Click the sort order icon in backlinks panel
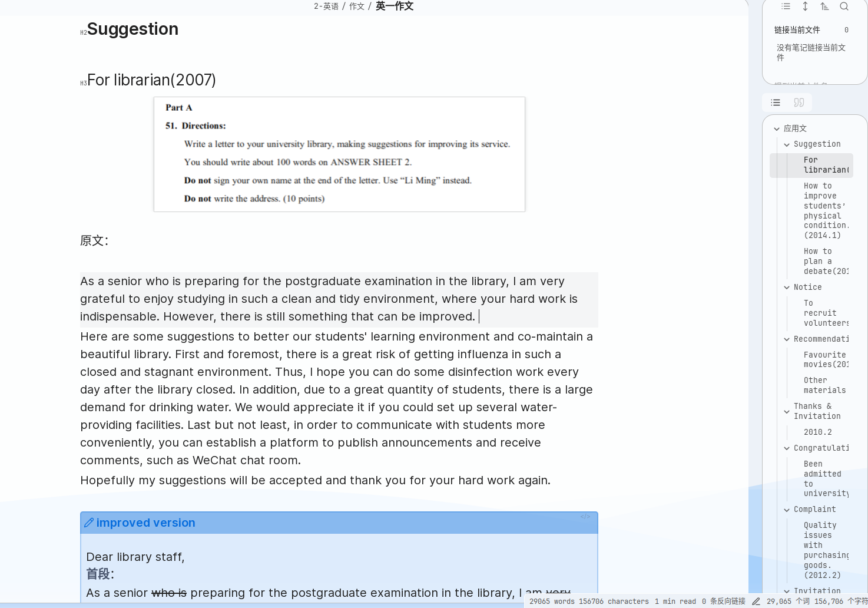The height and width of the screenshot is (608, 868). 824,6
